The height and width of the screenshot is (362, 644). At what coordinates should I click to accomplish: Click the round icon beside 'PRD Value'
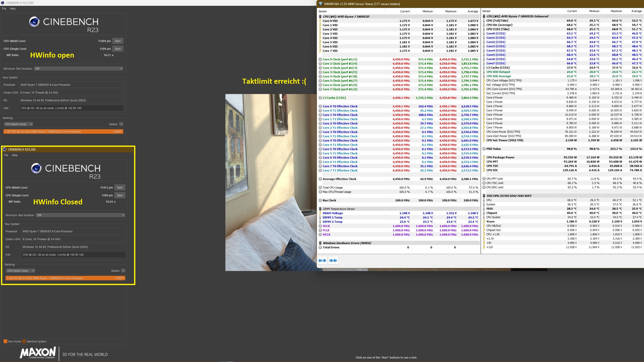point(484,149)
